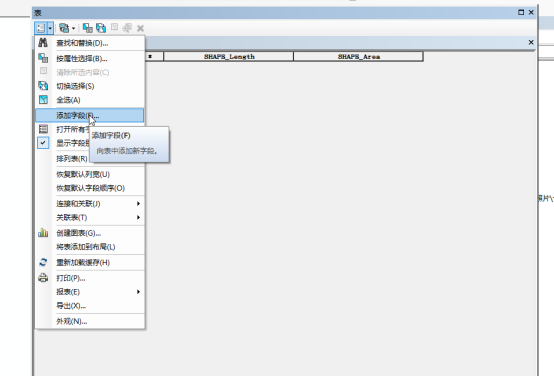Choose 导出(X)... from the menu
Image resolution: width=554 pixels, height=377 pixels.
(x=90, y=306)
